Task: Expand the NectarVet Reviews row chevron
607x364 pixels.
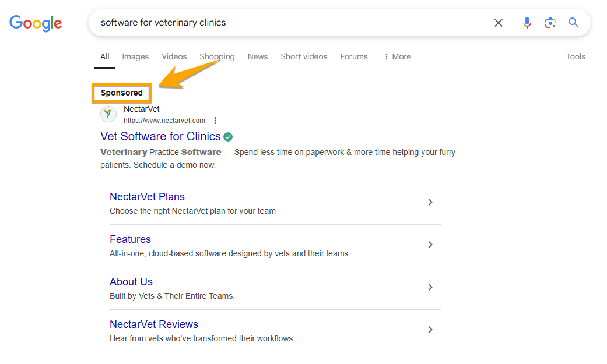Action: pyautogui.click(x=430, y=330)
